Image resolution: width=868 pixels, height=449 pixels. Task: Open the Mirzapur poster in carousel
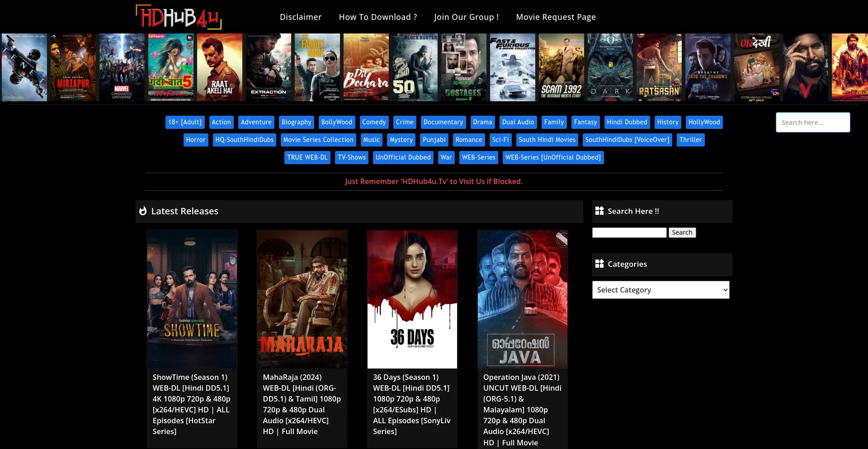click(73, 67)
